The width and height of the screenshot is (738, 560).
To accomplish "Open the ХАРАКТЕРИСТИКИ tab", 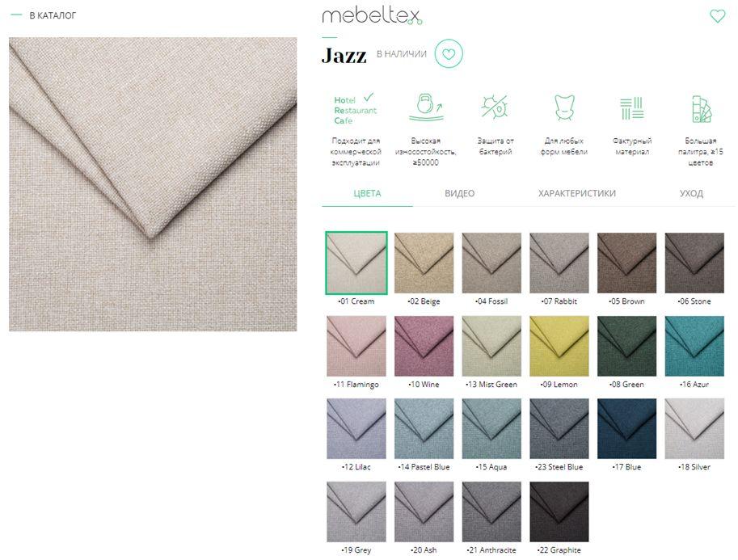I will [x=577, y=193].
